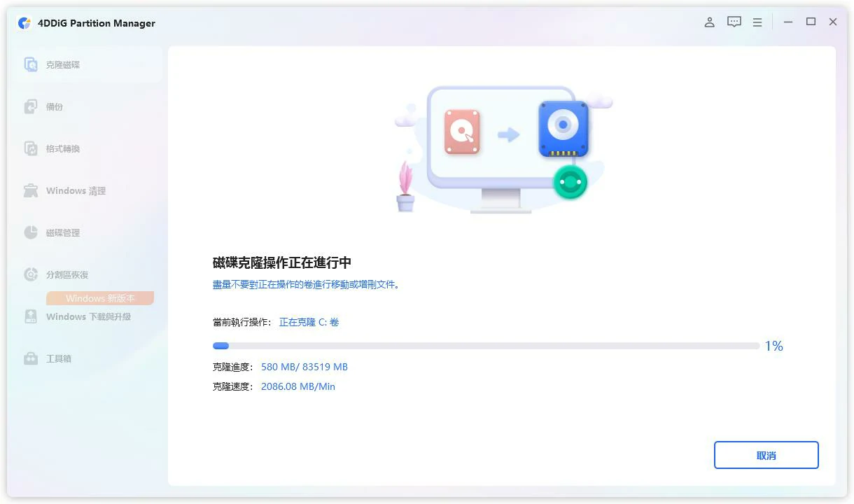Viewport: 854px width, 504px height.
Task: Open 備份 menu item
Action: pyautogui.click(x=86, y=106)
